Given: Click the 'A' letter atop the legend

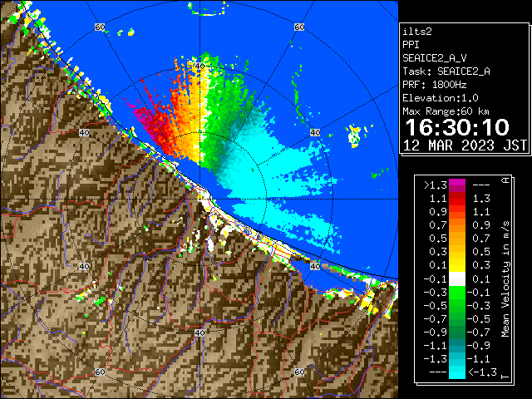Looking at the screenshot, I should [x=505, y=180].
